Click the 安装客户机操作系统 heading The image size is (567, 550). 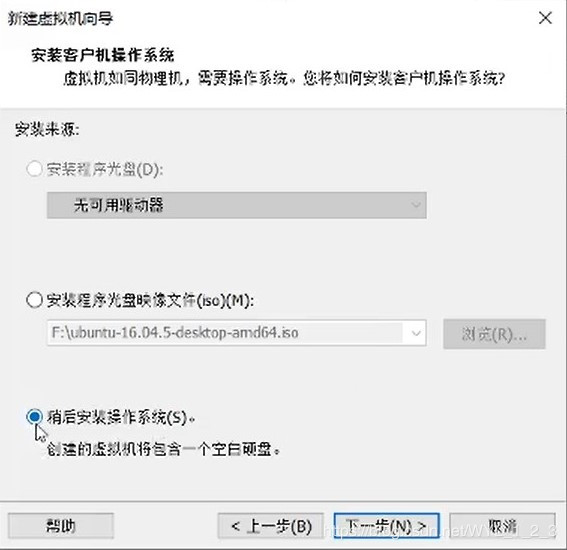pyautogui.click(x=103, y=55)
